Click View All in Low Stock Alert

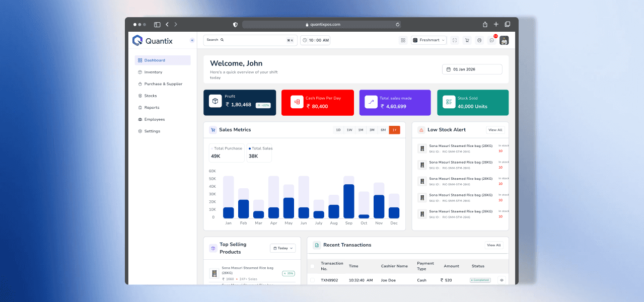(x=495, y=130)
